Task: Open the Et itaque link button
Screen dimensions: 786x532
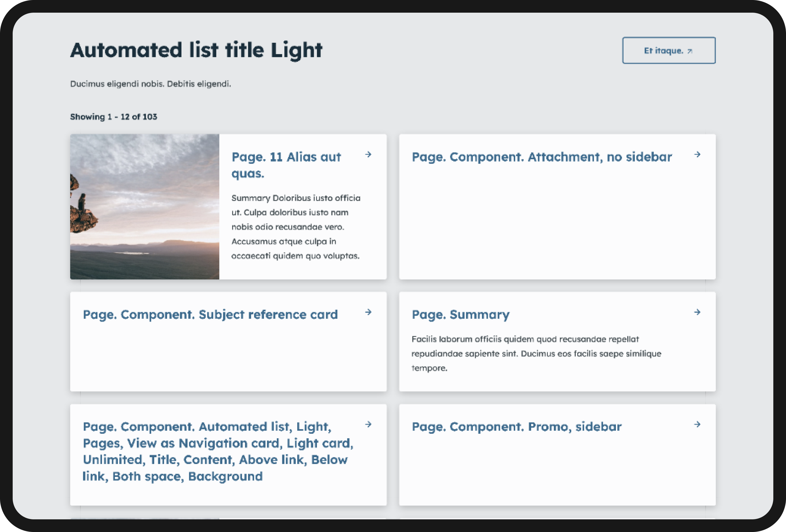Action: pyautogui.click(x=669, y=50)
